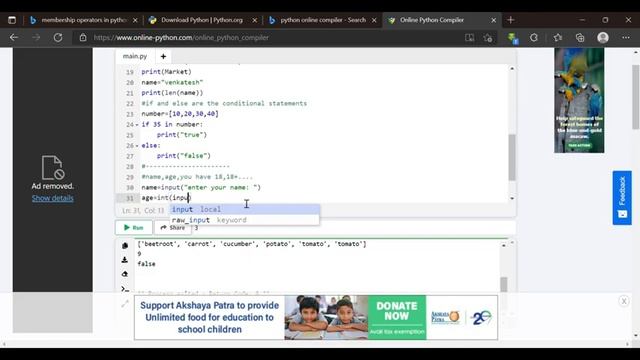Collapse the else block at line 26

137,146
